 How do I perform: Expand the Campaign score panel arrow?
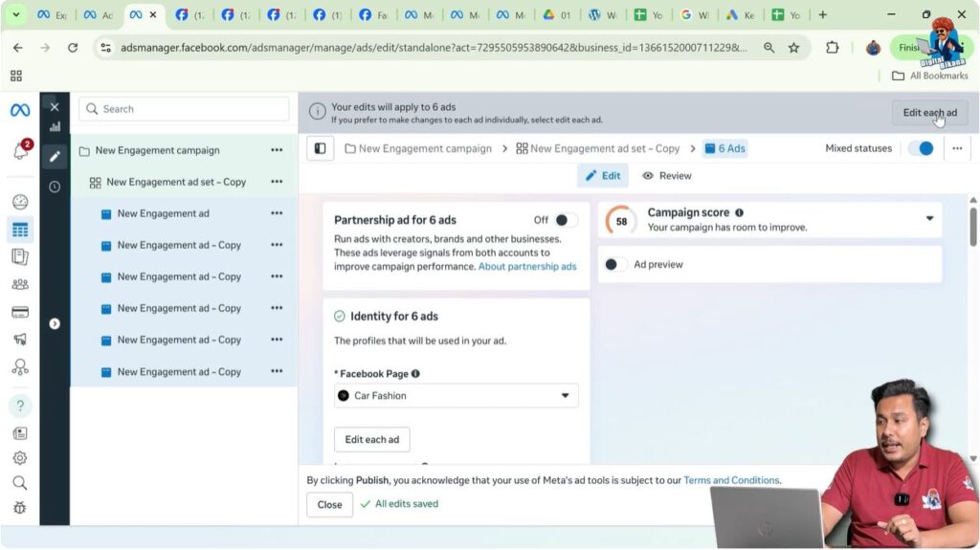929,219
